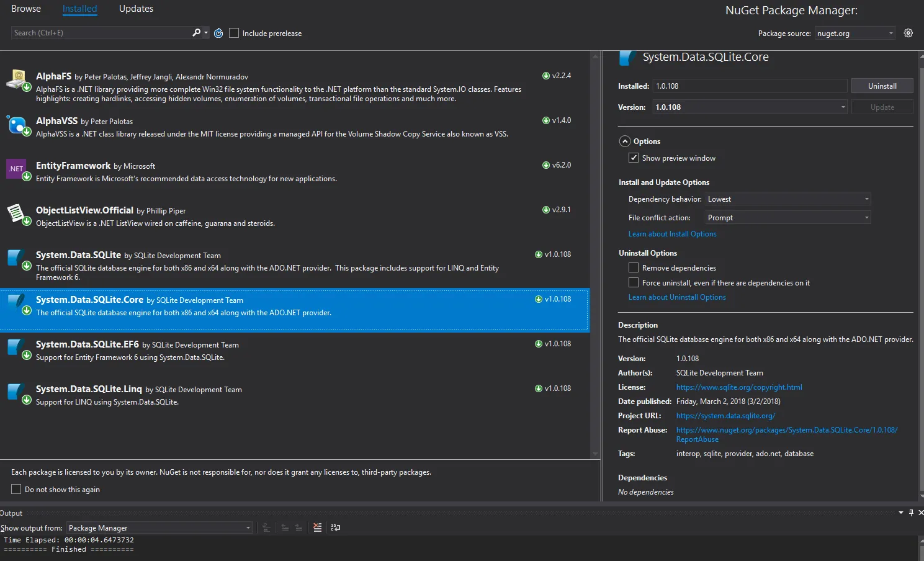The image size is (924, 561).
Task: Click the Uninstall button
Action: (882, 86)
